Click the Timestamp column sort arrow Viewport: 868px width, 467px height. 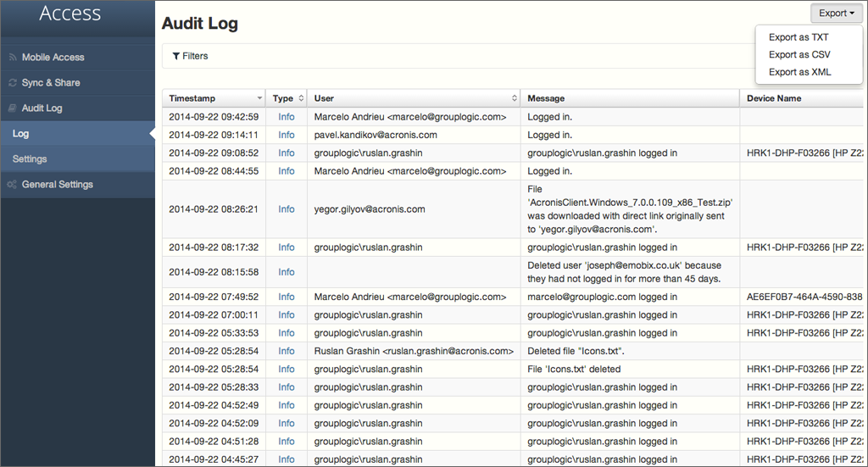259,99
